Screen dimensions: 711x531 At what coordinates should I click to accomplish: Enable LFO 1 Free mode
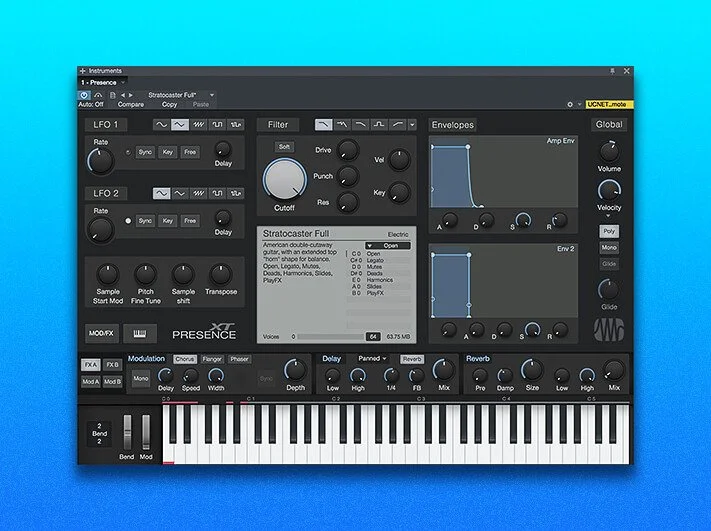[x=190, y=152]
